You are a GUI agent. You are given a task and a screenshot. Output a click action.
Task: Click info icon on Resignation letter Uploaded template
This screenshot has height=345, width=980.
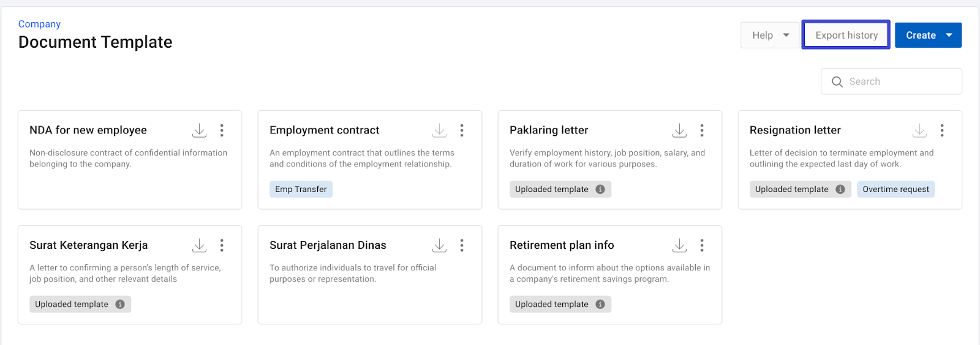(840, 190)
